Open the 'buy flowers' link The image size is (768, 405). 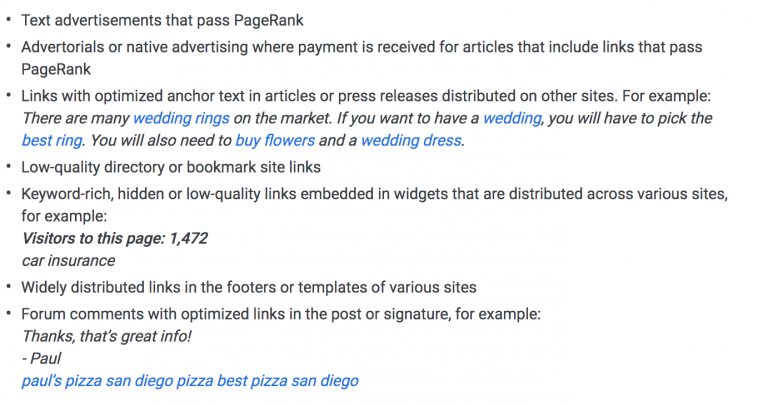point(275,141)
